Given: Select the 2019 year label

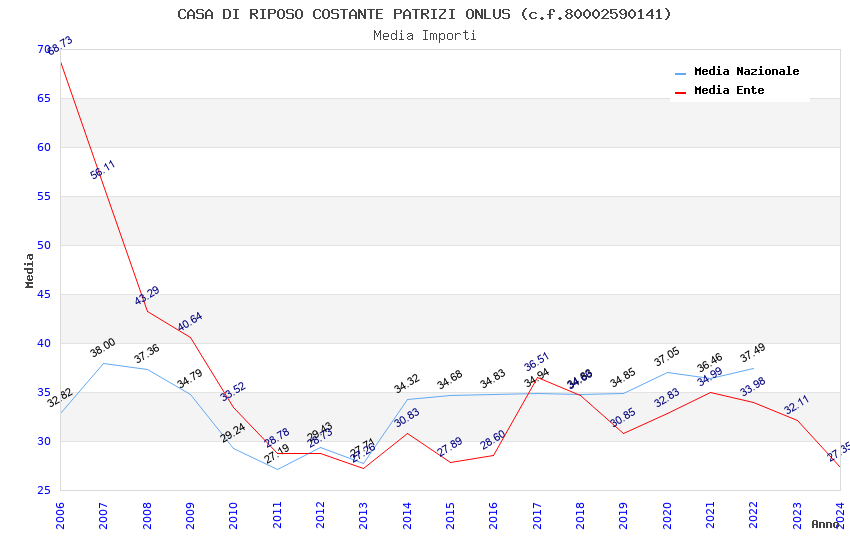Looking at the screenshot, I should pyautogui.click(x=624, y=515).
